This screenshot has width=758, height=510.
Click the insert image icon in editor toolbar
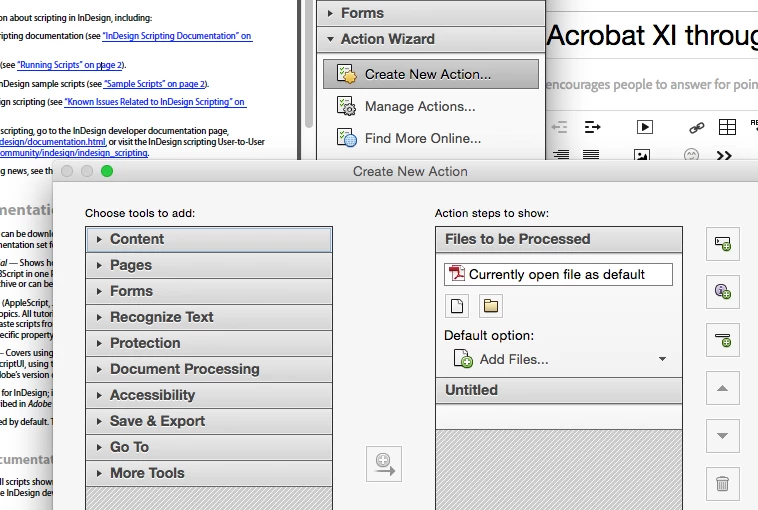[x=641, y=155]
